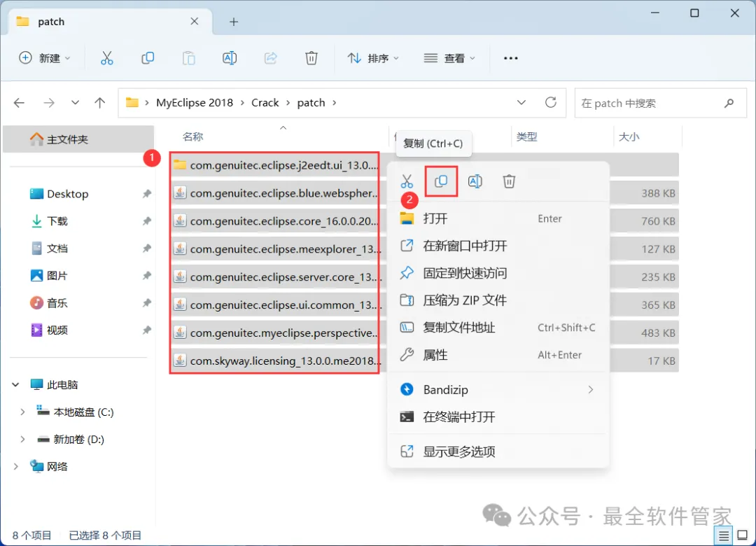The height and width of the screenshot is (546, 756).
Task: Choose 显示更多选项 menu entry
Action: pos(498,451)
